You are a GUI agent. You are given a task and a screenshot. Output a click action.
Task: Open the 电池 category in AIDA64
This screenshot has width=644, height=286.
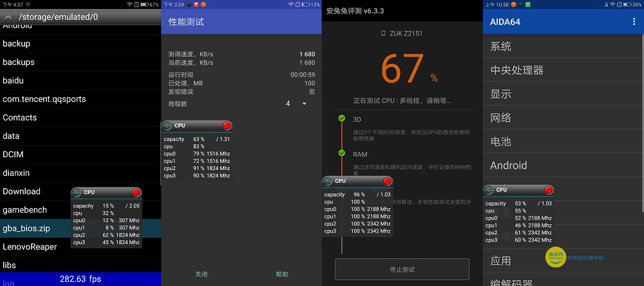pos(563,141)
